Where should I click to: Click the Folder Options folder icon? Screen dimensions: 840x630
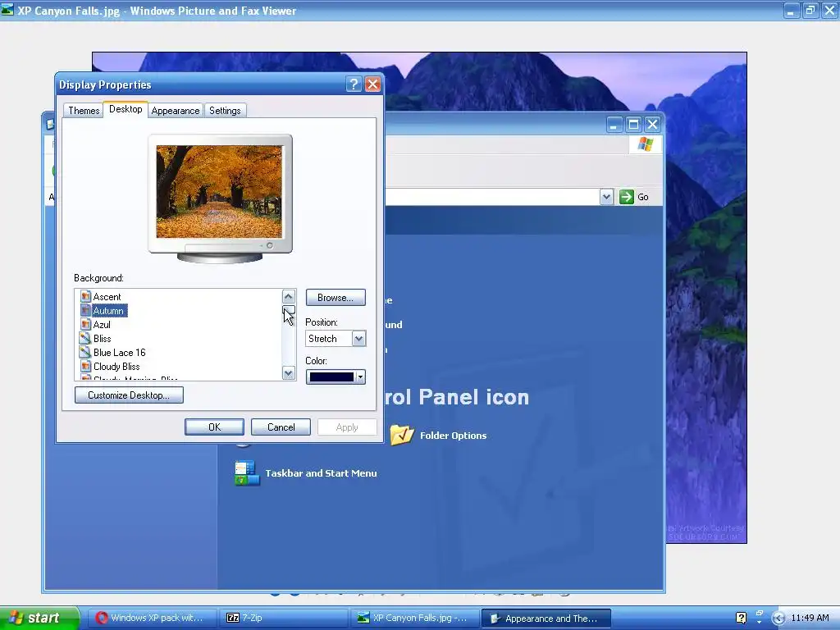pyautogui.click(x=402, y=435)
